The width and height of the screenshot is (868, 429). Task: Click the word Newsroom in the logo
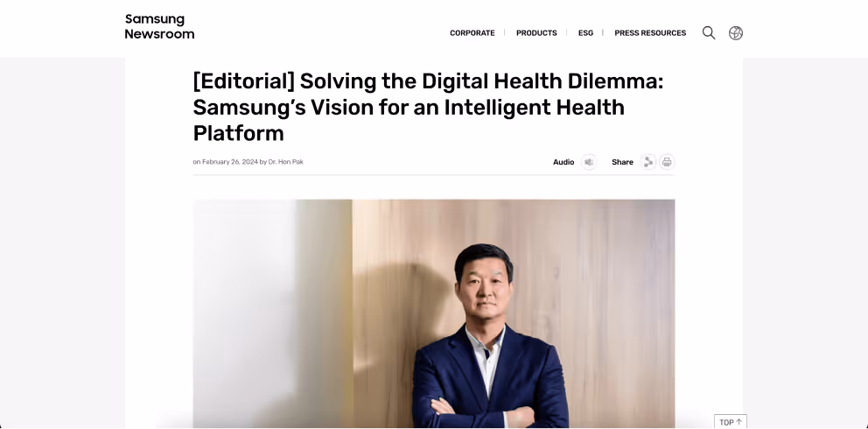tap(159, 34)
